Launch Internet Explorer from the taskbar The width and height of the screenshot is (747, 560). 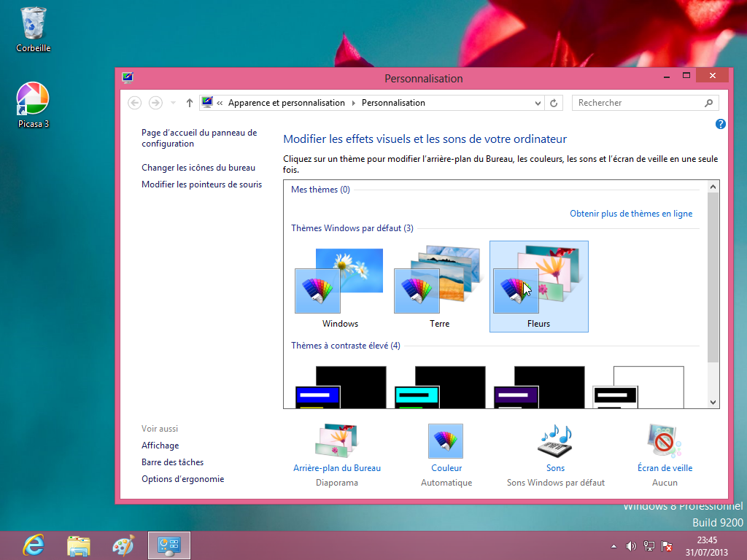pos(34,545)
